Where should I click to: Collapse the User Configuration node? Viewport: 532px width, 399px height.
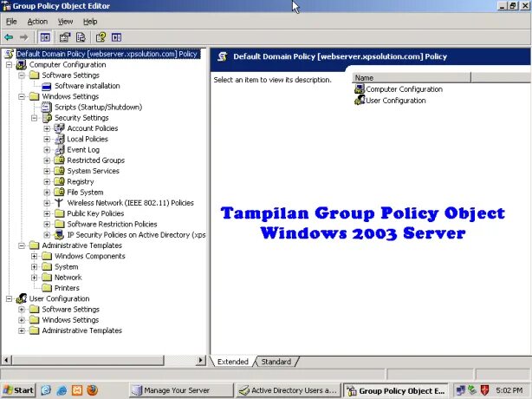pyautogui.click(x=10, y=299)
